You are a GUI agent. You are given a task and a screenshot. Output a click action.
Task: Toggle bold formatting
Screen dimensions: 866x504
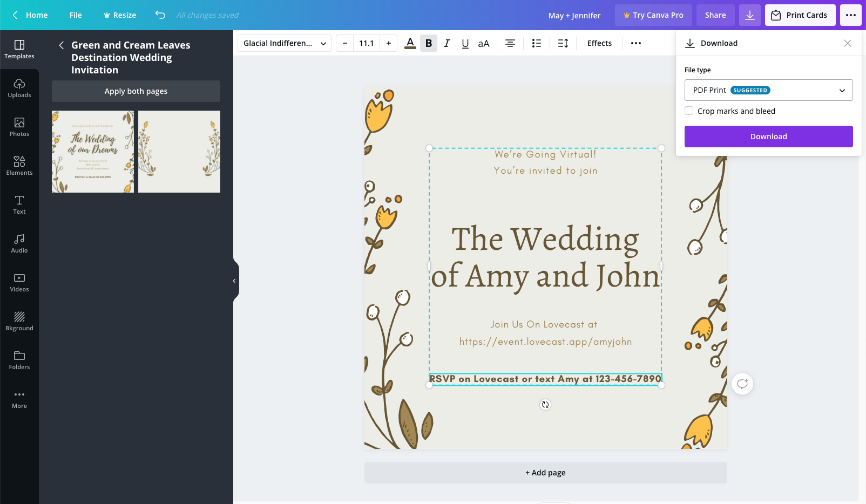point(429,43)
